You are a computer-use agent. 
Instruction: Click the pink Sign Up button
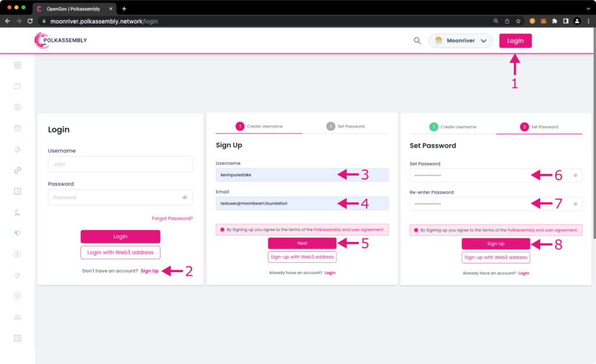(496, 244)
